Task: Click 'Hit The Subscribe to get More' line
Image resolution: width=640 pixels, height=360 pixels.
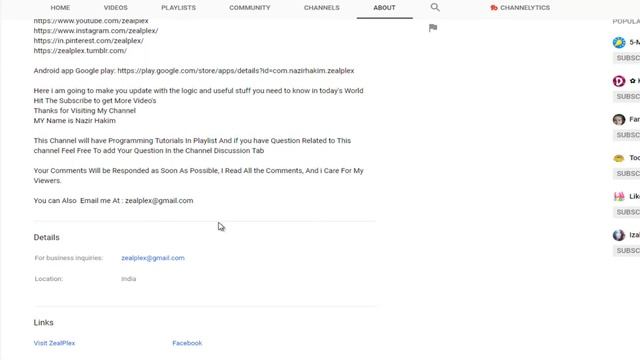Action: click(x=95, y=101)
